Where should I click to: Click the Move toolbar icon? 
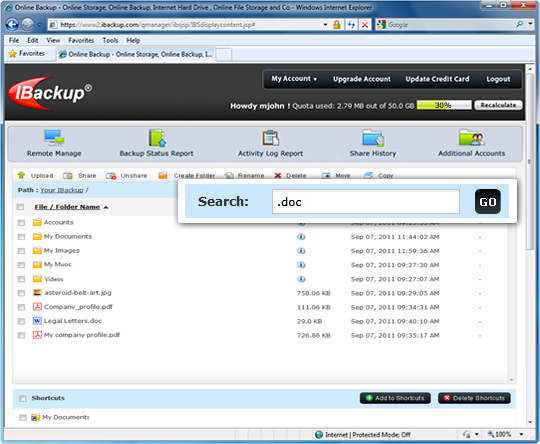point(326,176)
